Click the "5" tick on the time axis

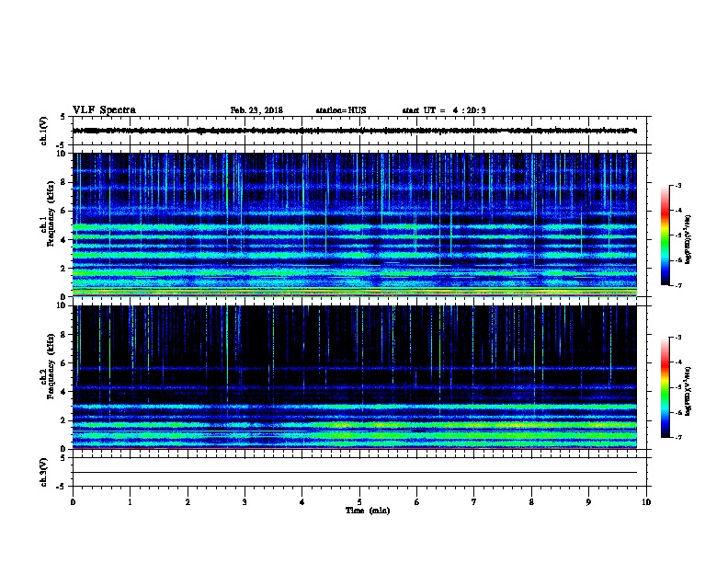[359, 502]
